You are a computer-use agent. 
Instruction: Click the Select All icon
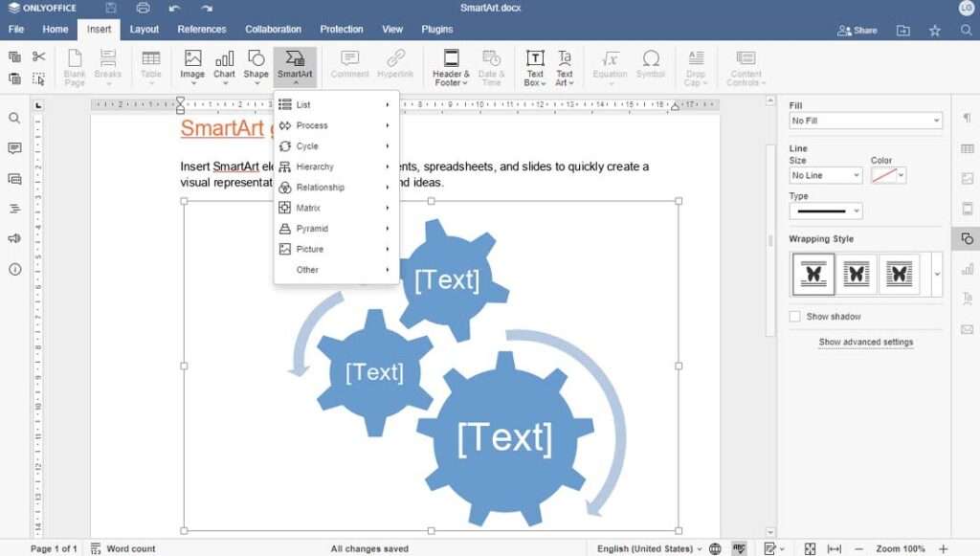(38, 78)
